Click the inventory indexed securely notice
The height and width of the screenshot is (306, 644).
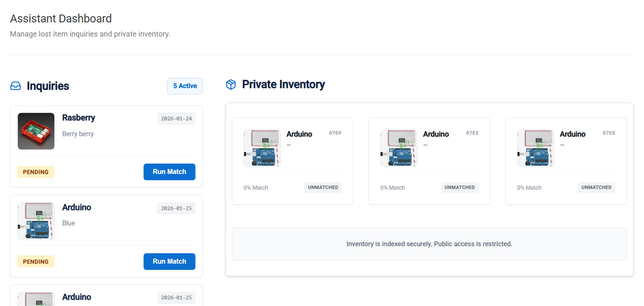pyautogui.click(x=429, y=244)
